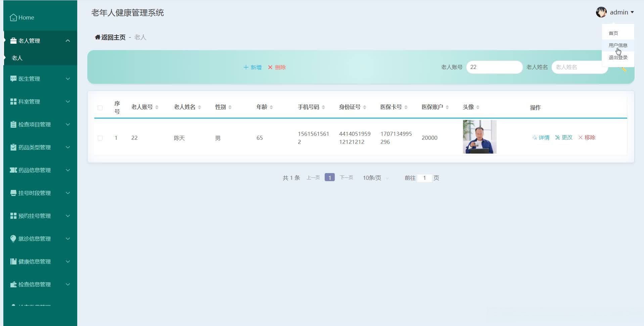Click the 药品类型管理 checklist icon
The height and width of the screenshot is (326, 644).
[13, 147]
